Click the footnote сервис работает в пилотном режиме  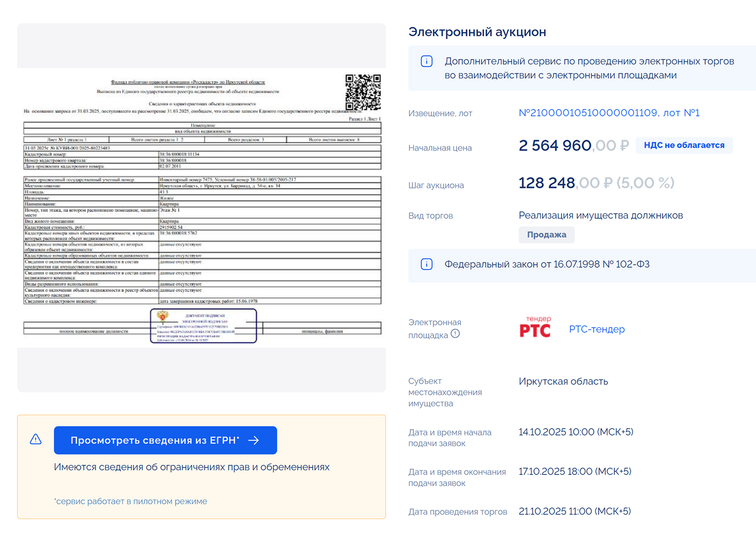click(131, 501)
